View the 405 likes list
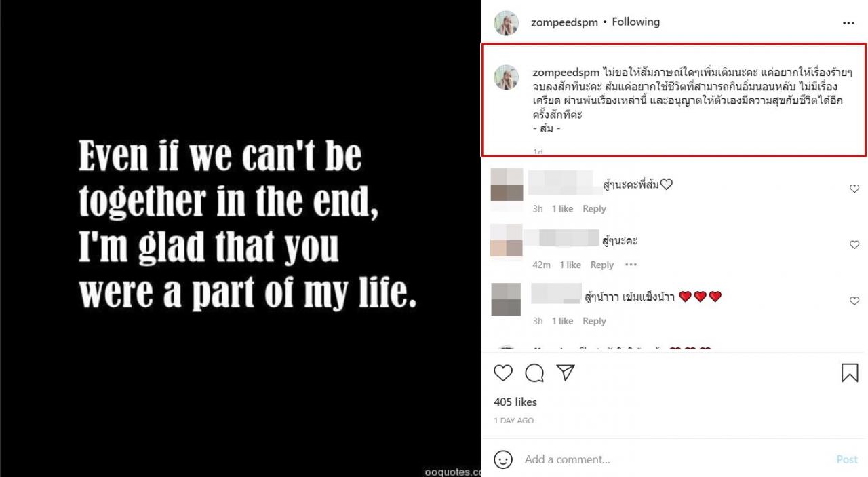Viewport: 868px width, 477px height. click(515, 402)
